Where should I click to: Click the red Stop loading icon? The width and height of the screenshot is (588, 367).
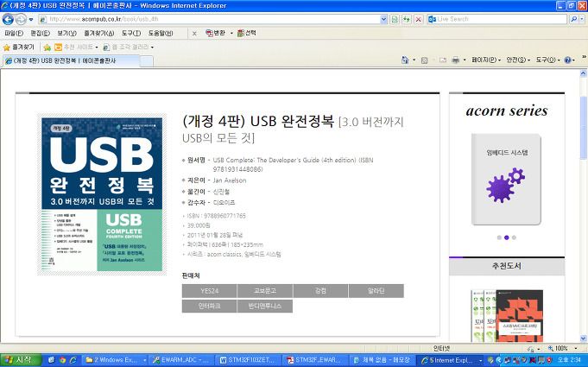pyautogui.click(x=419, y=19)
